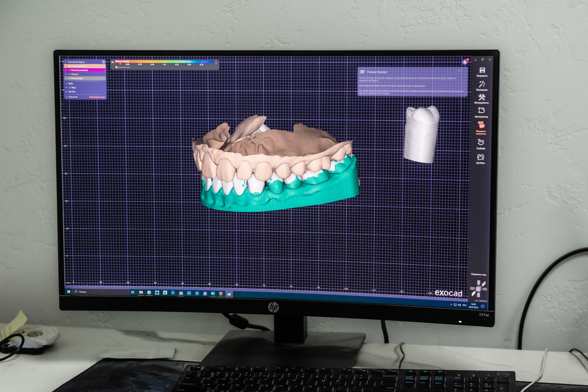This screenshot has height=392, width=588.
Task: Launch the Артикулятор articulator
Action: tap(481, 110)
